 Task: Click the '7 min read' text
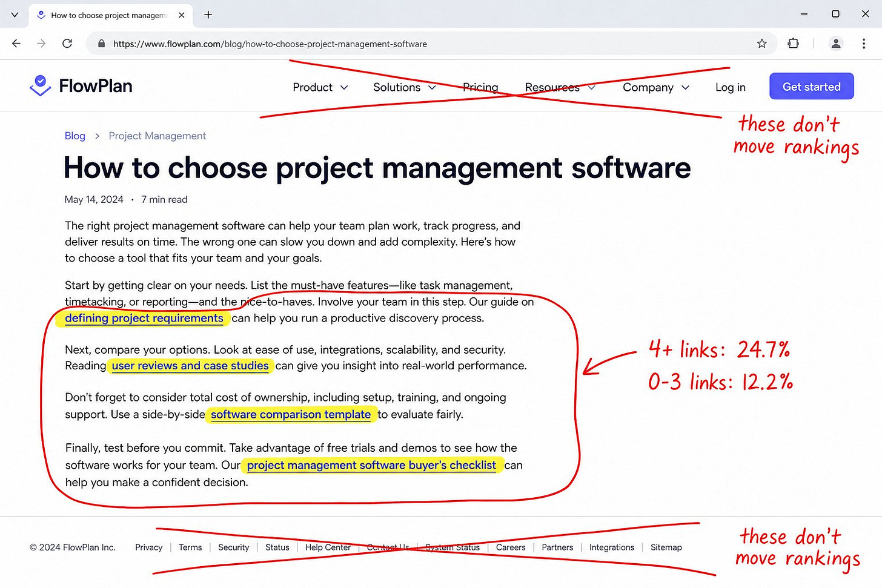pos(164,199)
